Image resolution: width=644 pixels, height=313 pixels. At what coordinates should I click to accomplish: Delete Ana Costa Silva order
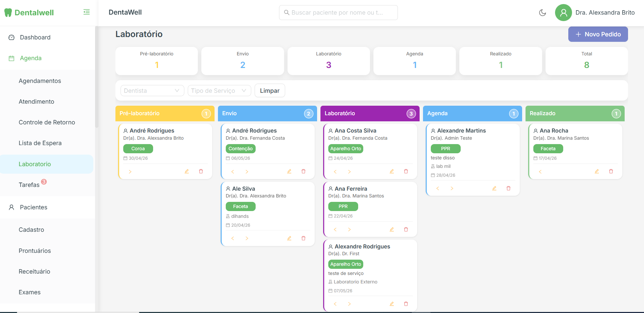coord(406,171)
